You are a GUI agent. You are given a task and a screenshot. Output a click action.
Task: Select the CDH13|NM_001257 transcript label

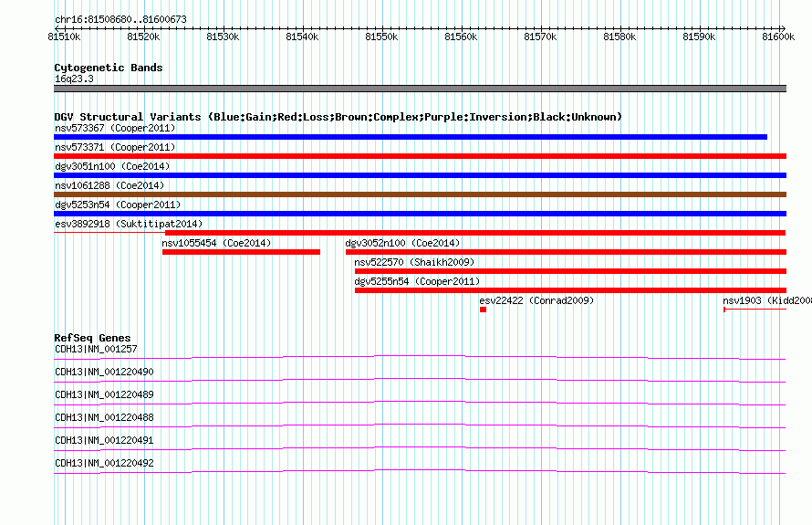(x=96, y=350)
